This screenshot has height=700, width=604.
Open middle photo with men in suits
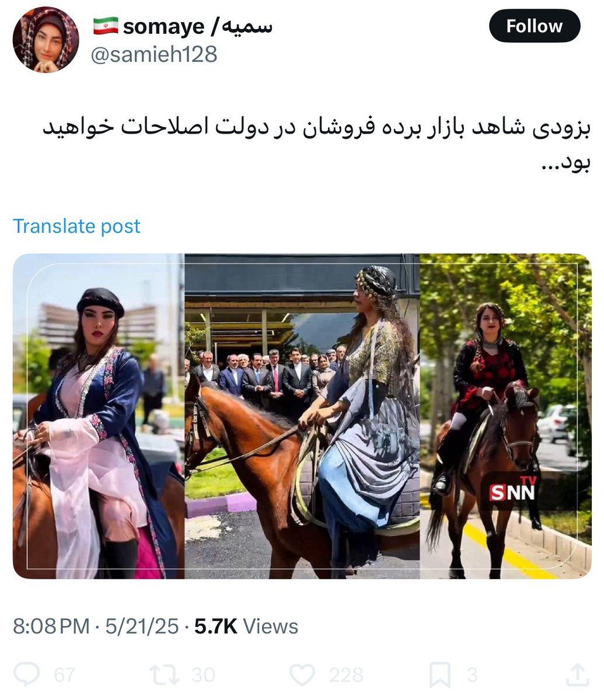302,416
